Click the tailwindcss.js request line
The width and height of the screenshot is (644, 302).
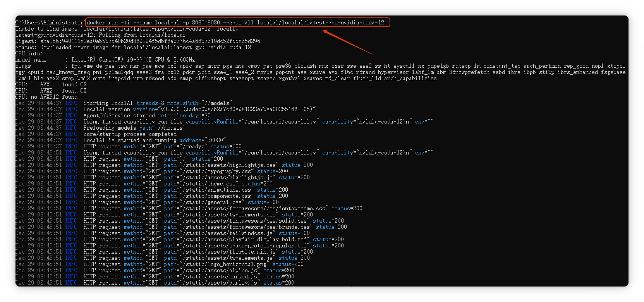[x=163, y=233]
